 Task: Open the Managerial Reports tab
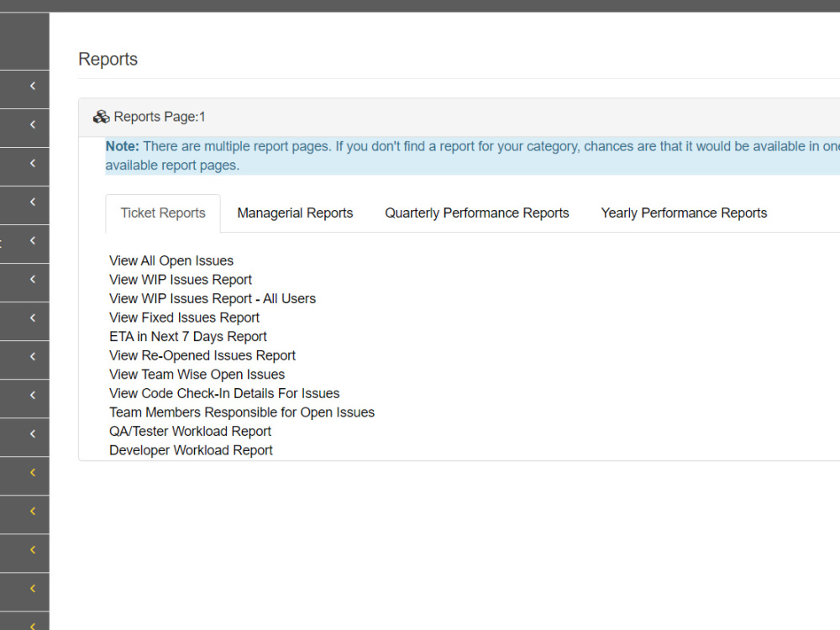click(x=295, y=213)
